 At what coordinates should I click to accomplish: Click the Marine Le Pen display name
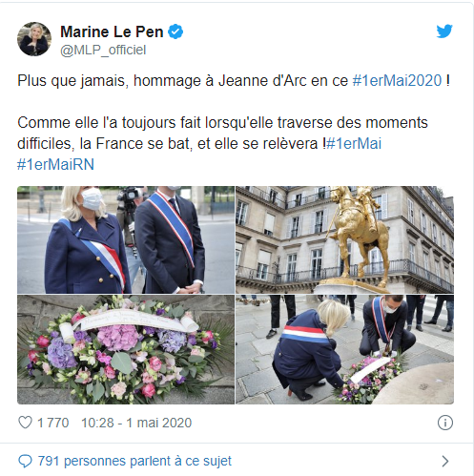(112, 31)
